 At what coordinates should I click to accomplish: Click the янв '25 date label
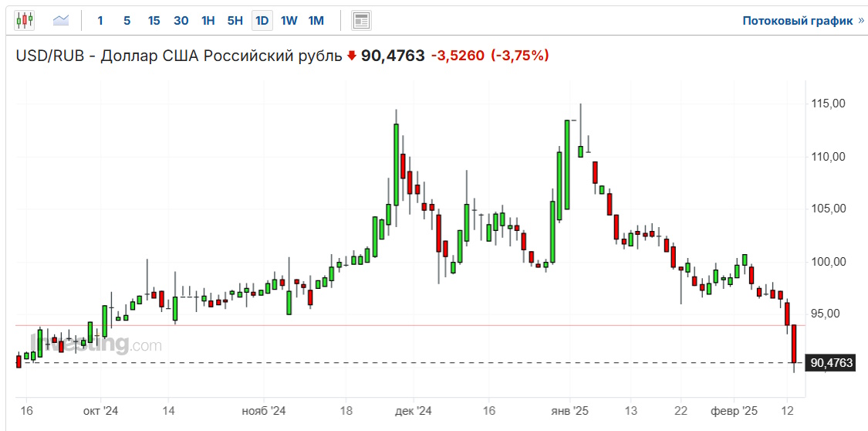click(569, 411)
